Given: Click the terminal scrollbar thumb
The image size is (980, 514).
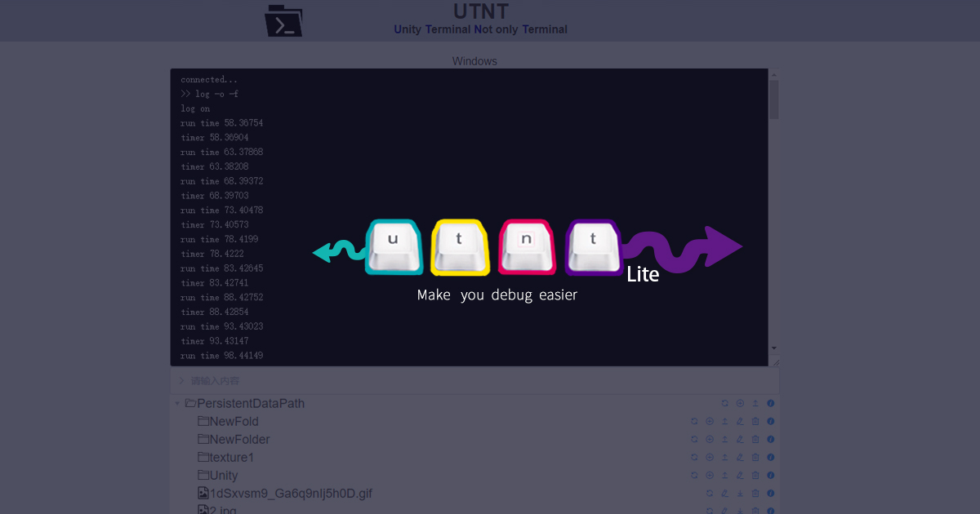Looking at the screenshot, I should tap(773, 99).
